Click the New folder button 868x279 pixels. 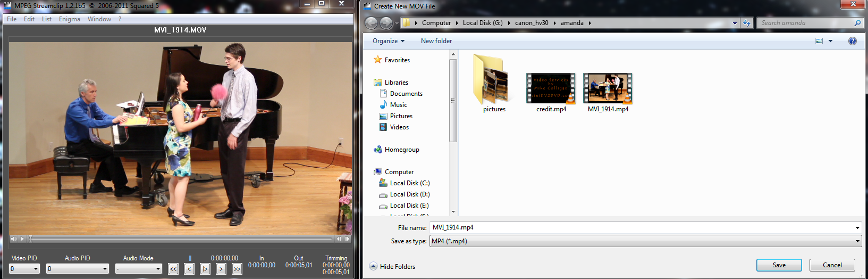pyautogui.click(x=436, y=41)
